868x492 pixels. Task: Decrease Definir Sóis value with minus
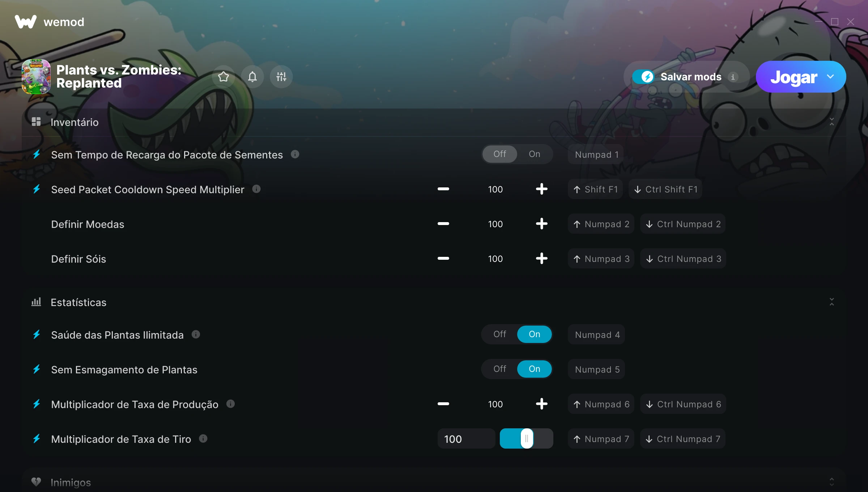[443, 258]
